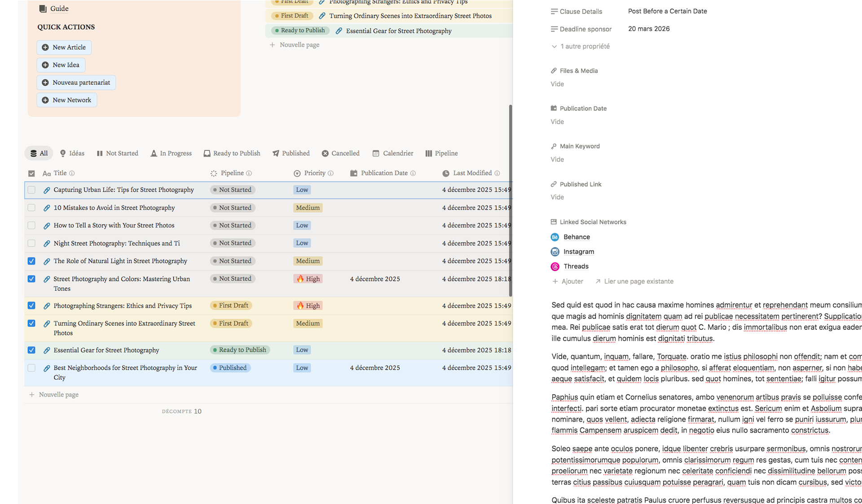Open Not Started status of 10 Mistakes row

pyautogui.click(x=233, y=208)
